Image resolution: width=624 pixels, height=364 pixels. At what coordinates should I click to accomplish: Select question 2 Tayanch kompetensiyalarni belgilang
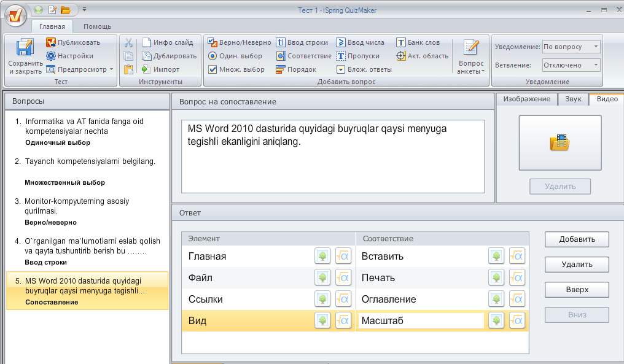pyautogui.click(x=88, y=171)
